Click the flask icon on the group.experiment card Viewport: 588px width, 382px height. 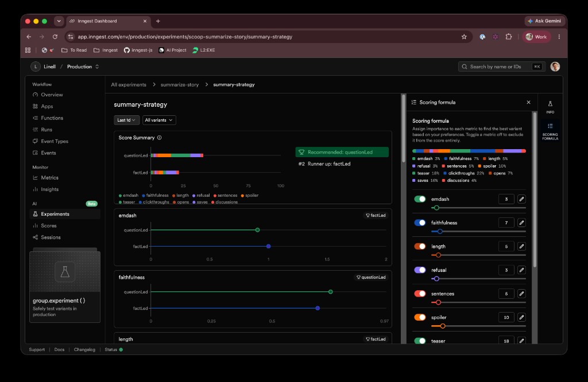pos(65,271)
